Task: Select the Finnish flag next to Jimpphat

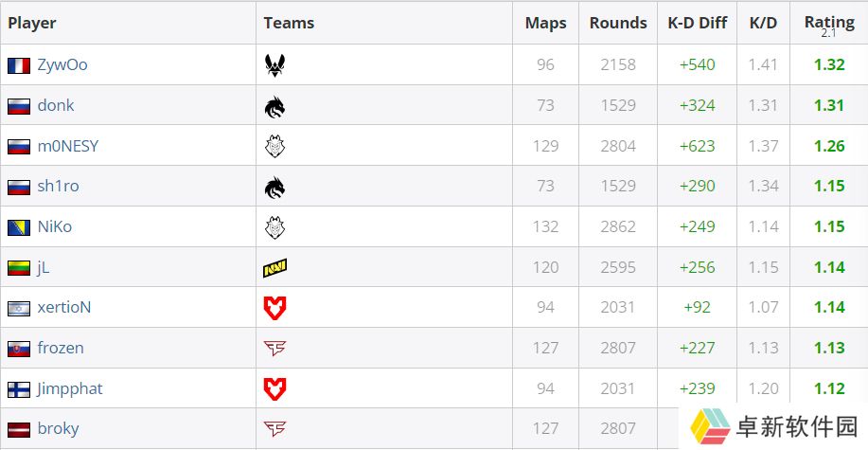Action: pos(19,389)
